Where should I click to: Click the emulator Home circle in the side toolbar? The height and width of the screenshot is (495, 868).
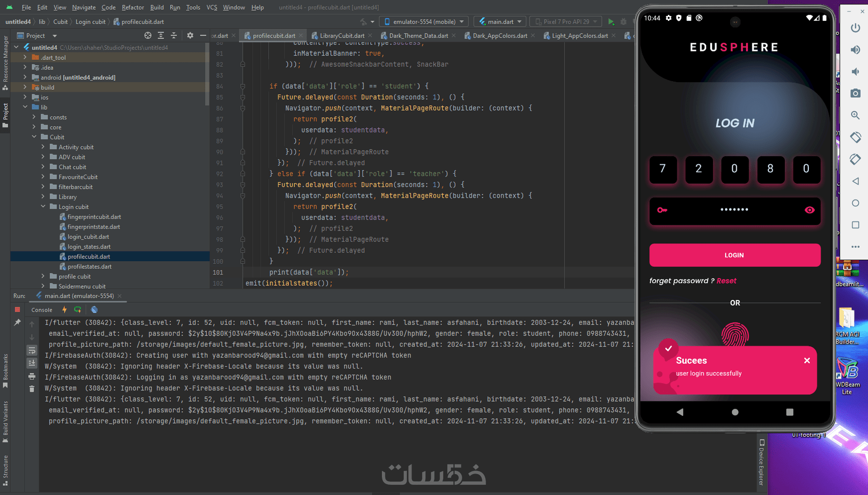click(x=855, y=203)
